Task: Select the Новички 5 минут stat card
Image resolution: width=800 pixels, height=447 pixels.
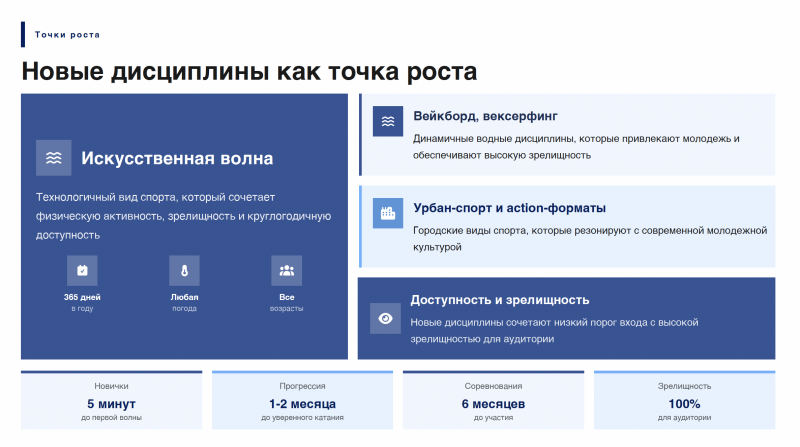Action: pos(111,400)
